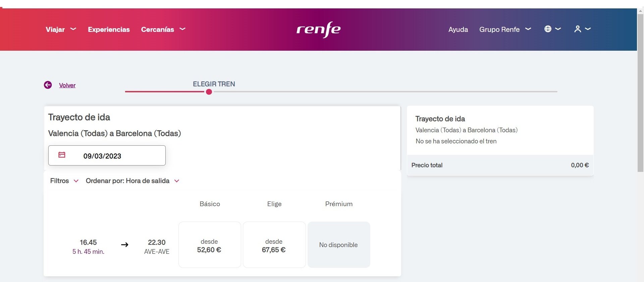Open the Ordenar por sorting dropdown
This screenshot has width=644, height=282.
[x=132, y=181]
